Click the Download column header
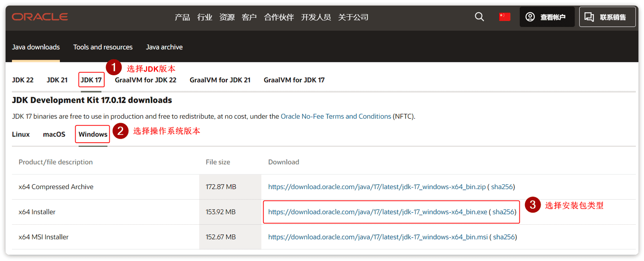Viewport: 644px width, 261px height. 284,162
